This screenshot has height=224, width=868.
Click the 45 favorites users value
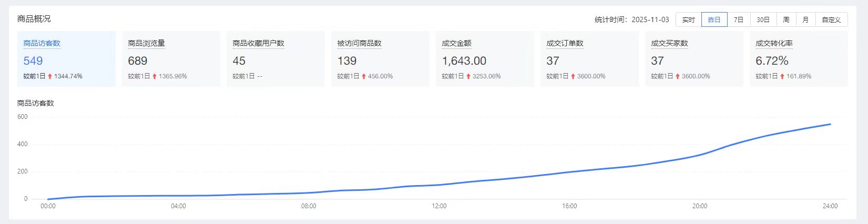pos(239,61)
